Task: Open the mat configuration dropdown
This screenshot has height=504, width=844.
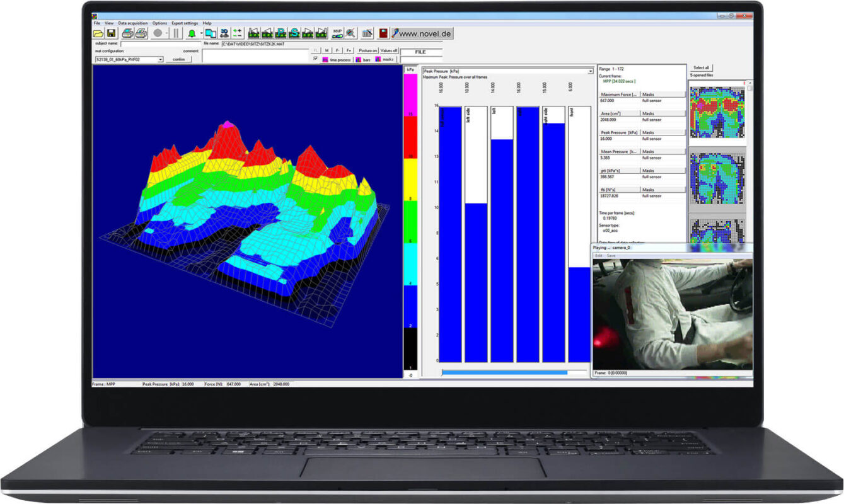Action: coord(160,59)
